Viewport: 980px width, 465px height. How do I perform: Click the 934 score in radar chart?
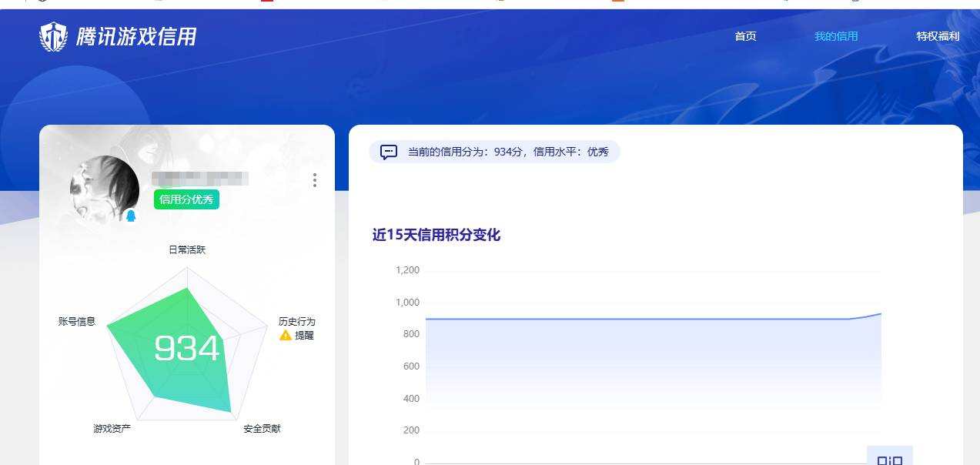point(187,349)
